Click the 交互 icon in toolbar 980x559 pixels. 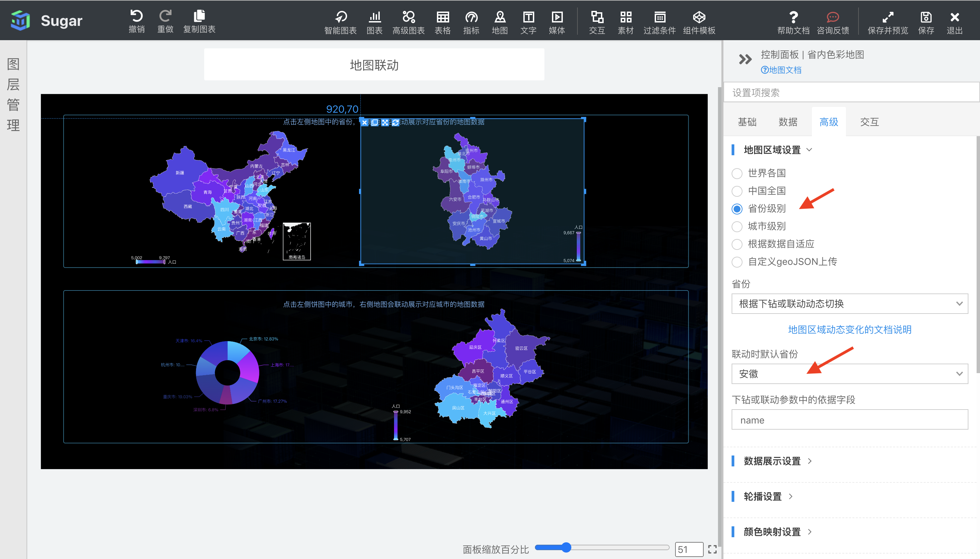pos(595,19)
